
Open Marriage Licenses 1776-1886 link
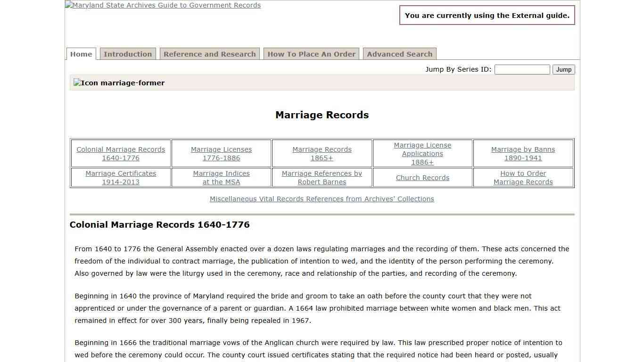point(221,154)
